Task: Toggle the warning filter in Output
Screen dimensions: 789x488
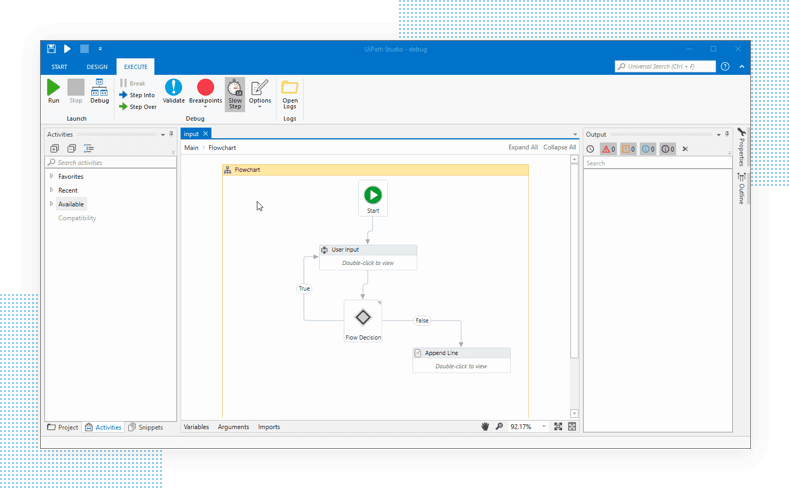Action: tap(628, 149)
